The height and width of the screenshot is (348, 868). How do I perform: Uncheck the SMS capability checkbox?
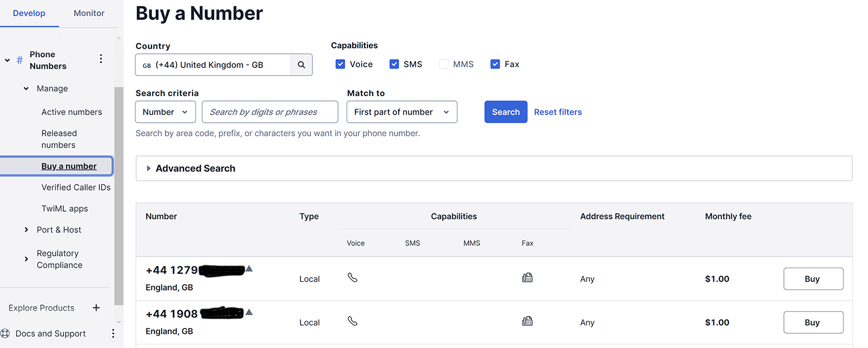394,64
